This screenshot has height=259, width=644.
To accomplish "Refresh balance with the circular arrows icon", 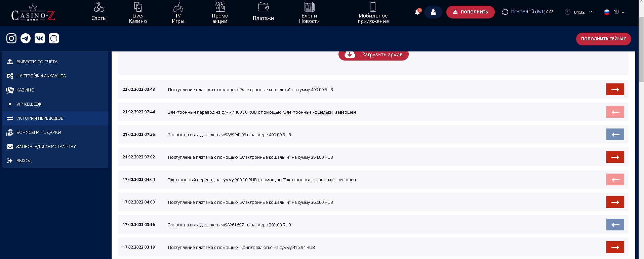I will (505, 12).
